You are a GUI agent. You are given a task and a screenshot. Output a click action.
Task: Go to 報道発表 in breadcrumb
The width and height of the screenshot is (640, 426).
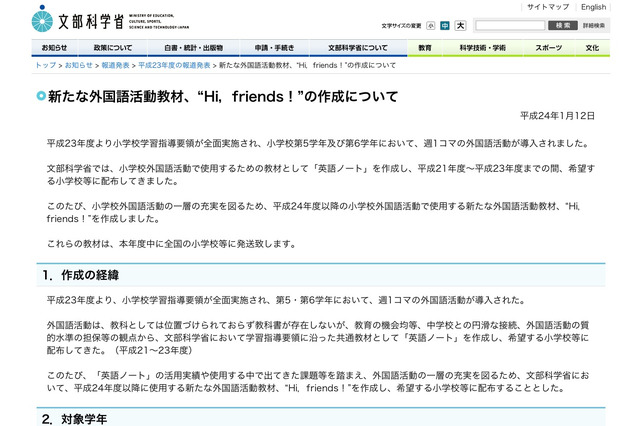[x=116, y=65]
